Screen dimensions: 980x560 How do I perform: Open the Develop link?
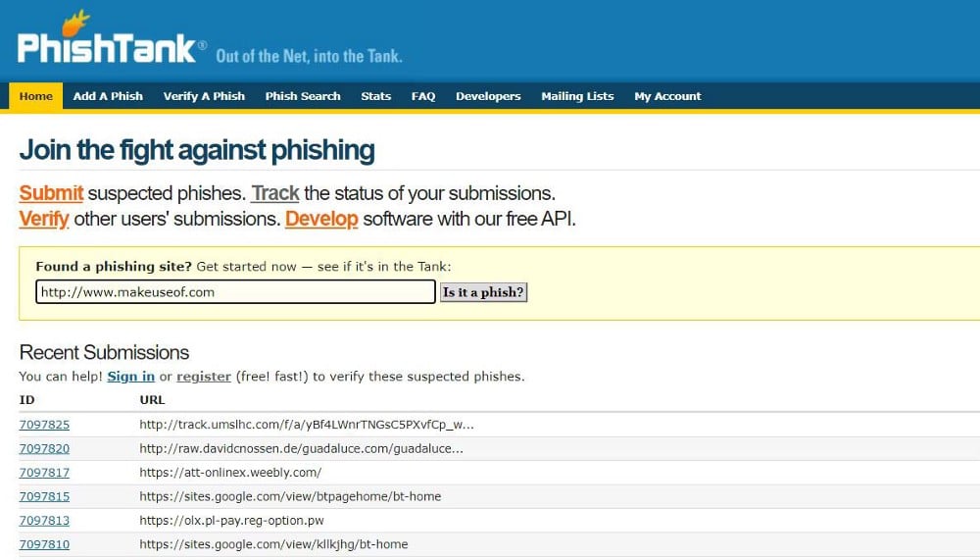point(321,219)
